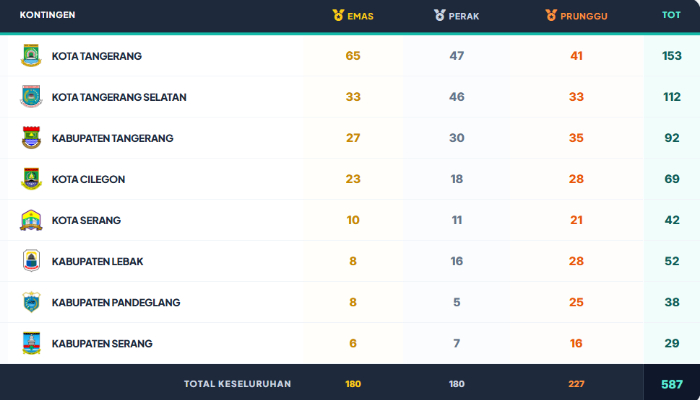Select the Kabupaten Tangerang crest icon
The width and height of the screenshot is (700, 400).
coord(31,138)
